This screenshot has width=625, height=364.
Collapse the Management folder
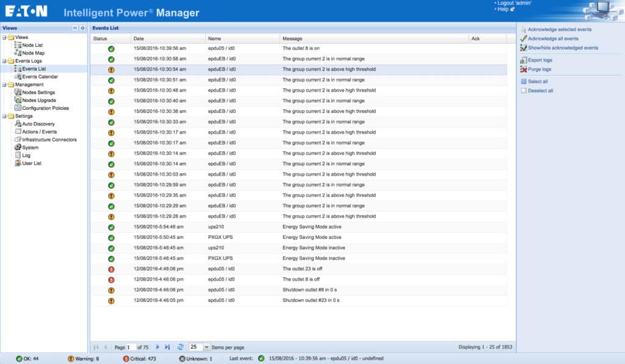click(x=4, y=84)
